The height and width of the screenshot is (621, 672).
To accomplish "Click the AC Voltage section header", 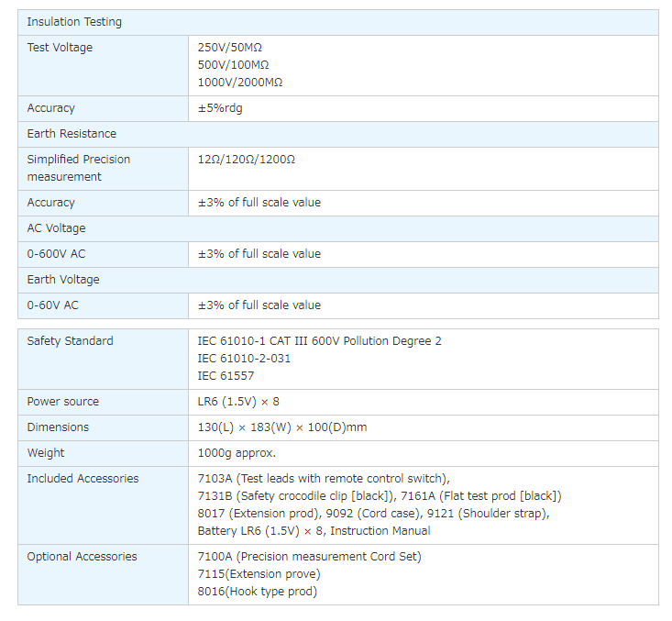I will point(56,228).
